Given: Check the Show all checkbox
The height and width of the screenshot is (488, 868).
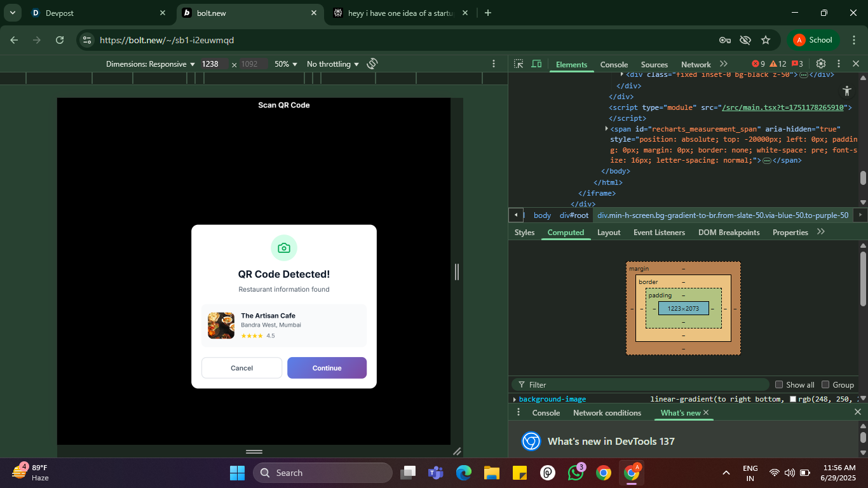Looking at the screenshot, I should pyautogui.click(x=779, y=384).
